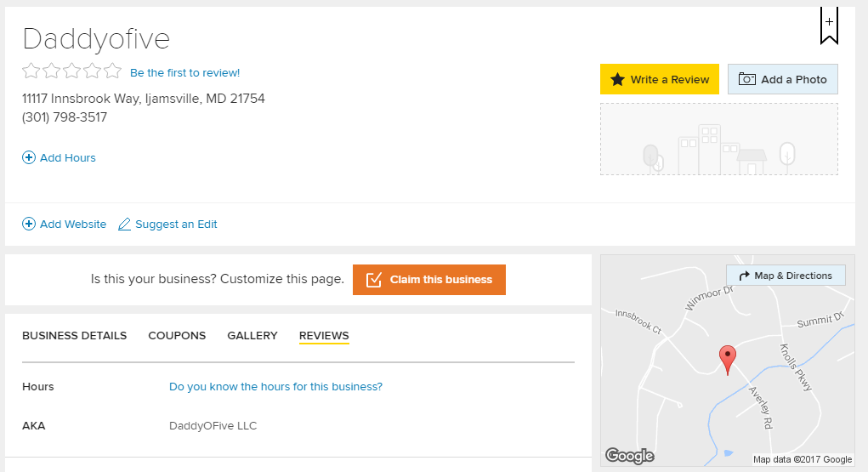Rate with the fifth star
This screenshot has height=472, width=868.
coord(112,71)
